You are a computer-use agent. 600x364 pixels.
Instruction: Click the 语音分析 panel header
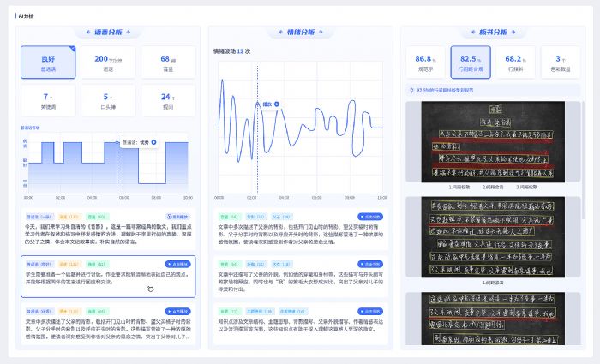[108, 33]
